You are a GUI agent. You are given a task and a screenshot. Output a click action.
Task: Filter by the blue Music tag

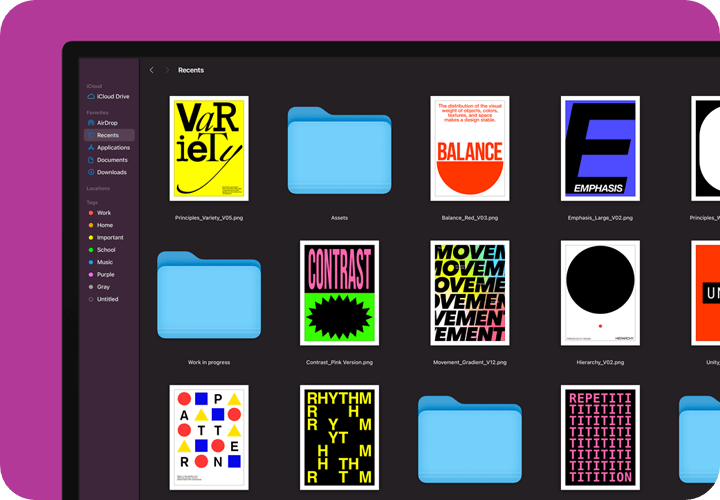(101, 263)
